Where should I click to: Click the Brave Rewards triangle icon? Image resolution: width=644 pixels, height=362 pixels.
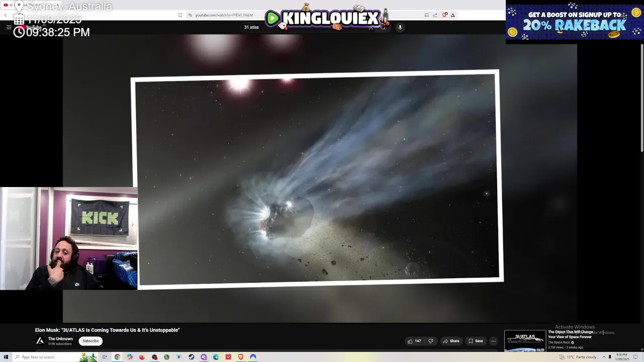(x=453, y=15)
